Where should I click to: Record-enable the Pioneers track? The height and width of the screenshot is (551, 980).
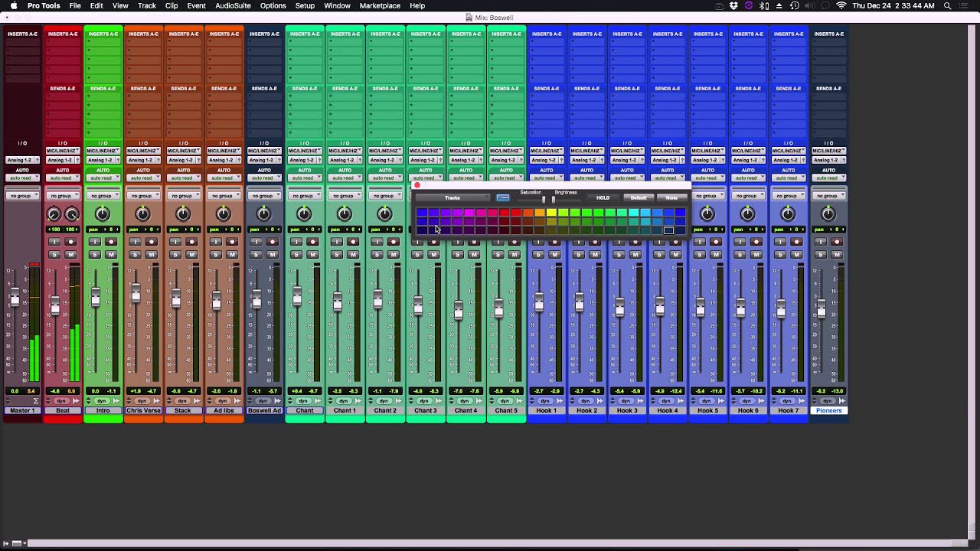point(837,242)
